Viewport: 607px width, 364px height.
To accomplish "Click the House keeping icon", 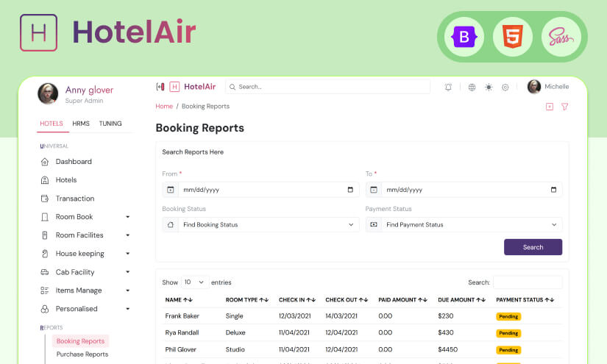I will pos(45,254).
